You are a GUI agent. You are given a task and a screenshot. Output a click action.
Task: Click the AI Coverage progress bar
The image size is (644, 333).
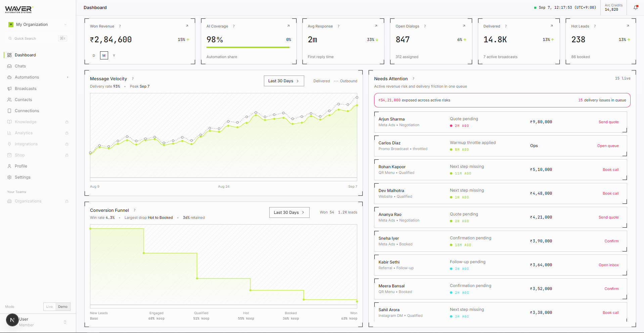(248, 47)
